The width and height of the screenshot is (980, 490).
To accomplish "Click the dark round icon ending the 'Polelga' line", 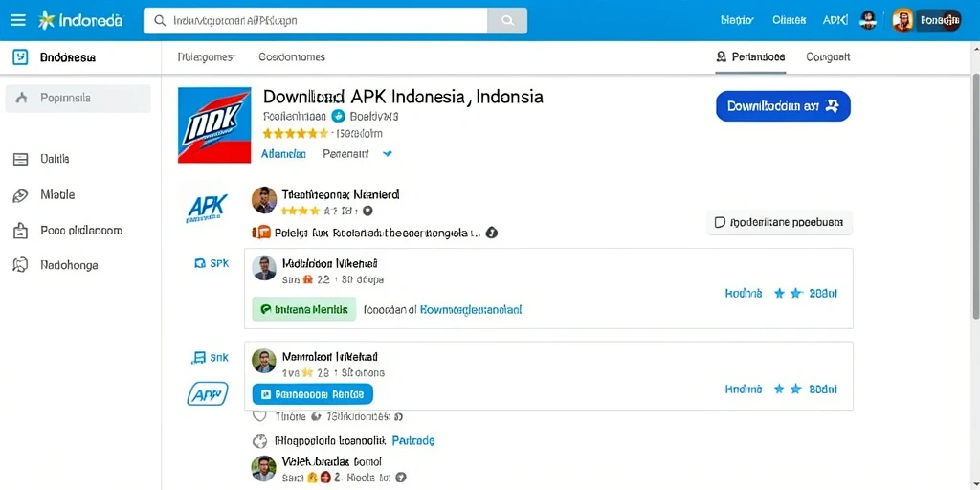I will (x=491, y=233).
